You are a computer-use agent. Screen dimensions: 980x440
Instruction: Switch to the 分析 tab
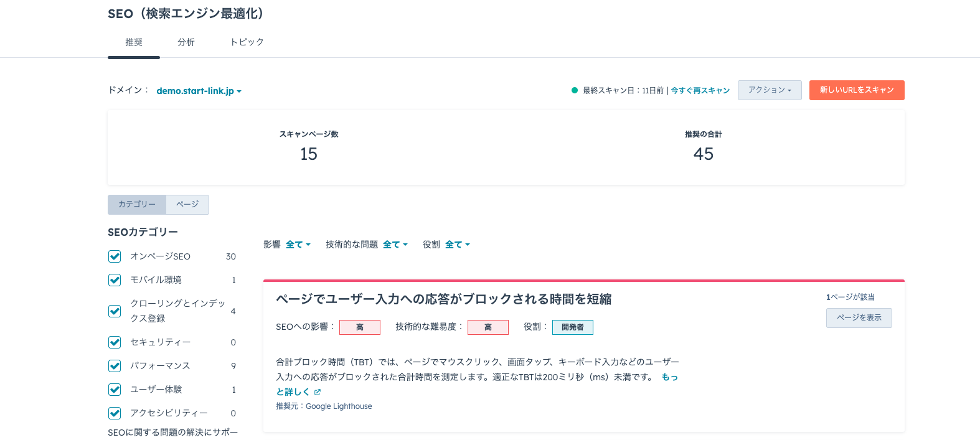pos(186,42)
